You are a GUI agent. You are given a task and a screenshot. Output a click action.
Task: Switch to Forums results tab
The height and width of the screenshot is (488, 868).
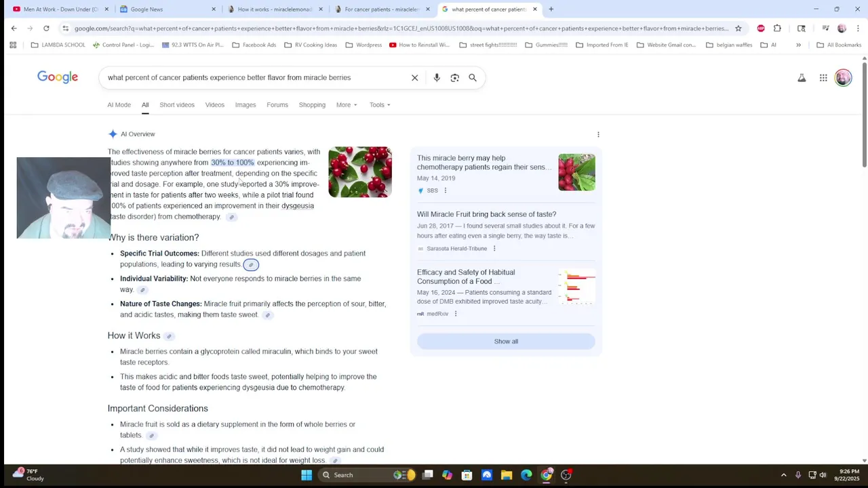pyautogui.click(x=277, y=105)
